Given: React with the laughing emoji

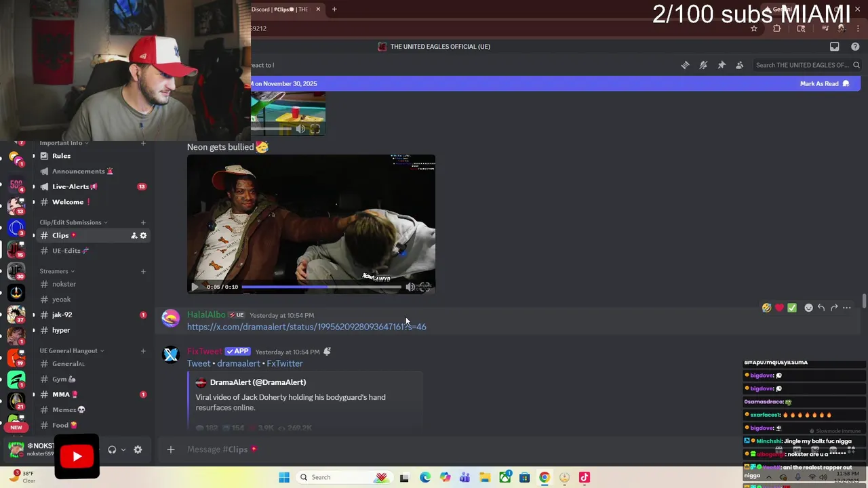Looking at the screenshot, I should pos(766,308).
